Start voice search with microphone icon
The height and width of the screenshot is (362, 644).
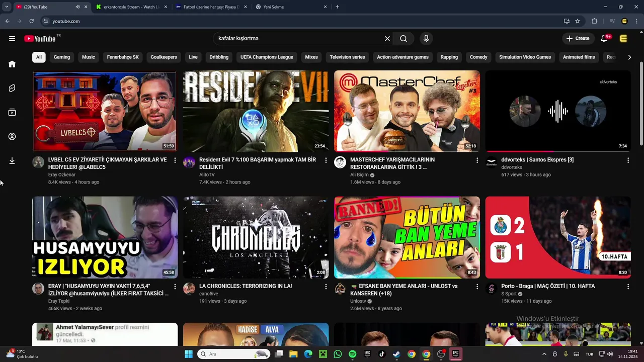[x=426, y=39]
